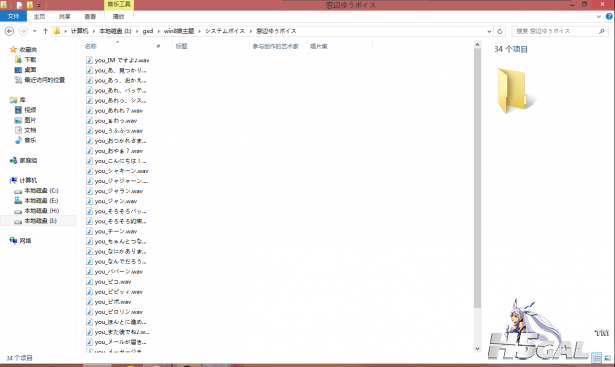This screenshot has width=615, height=367.
Task: Expand the breadcrumb arrow after 计算机
Action: point(94,31)
